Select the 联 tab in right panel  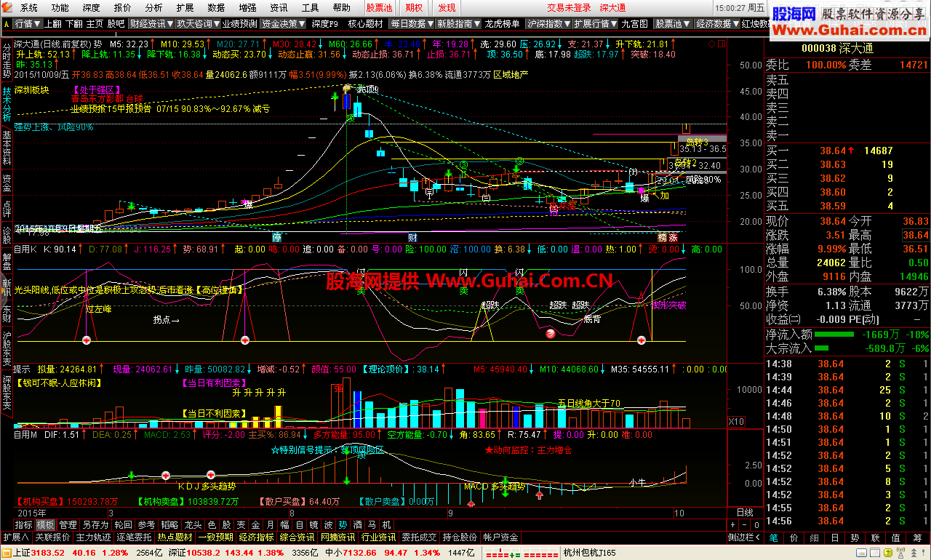874,537
